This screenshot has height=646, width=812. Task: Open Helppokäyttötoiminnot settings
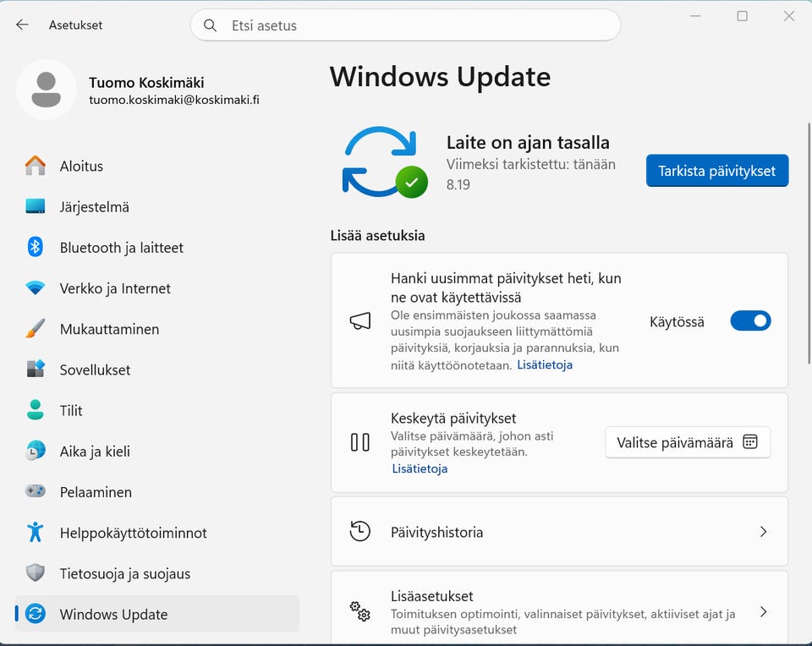(x=157, y=533)
